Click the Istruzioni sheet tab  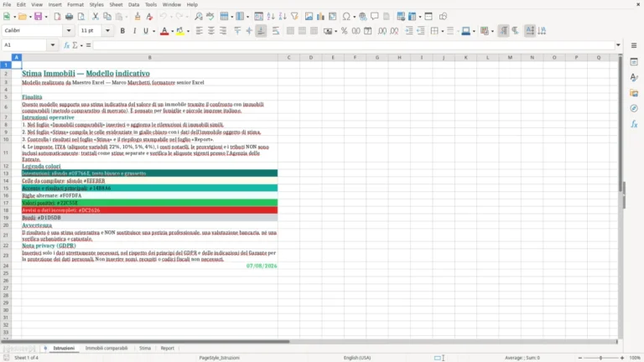point(64,348)
